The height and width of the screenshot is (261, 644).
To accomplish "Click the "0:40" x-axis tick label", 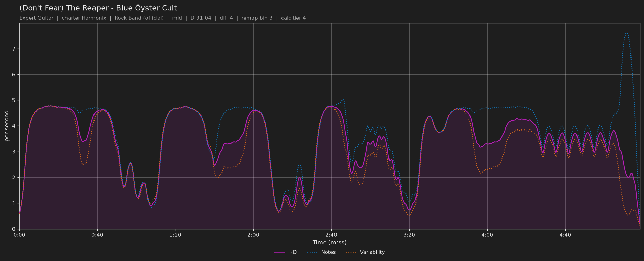I will (97, 235).
